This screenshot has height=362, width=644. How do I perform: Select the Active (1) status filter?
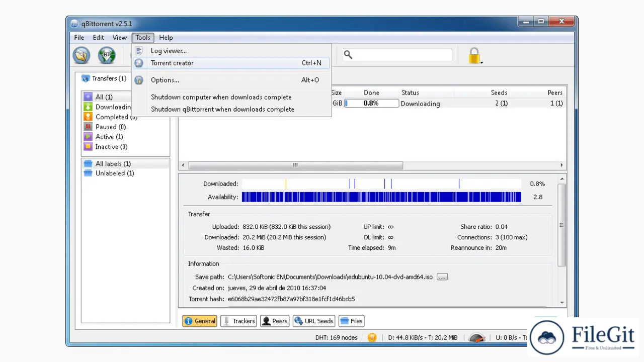(x=126, y=137)
